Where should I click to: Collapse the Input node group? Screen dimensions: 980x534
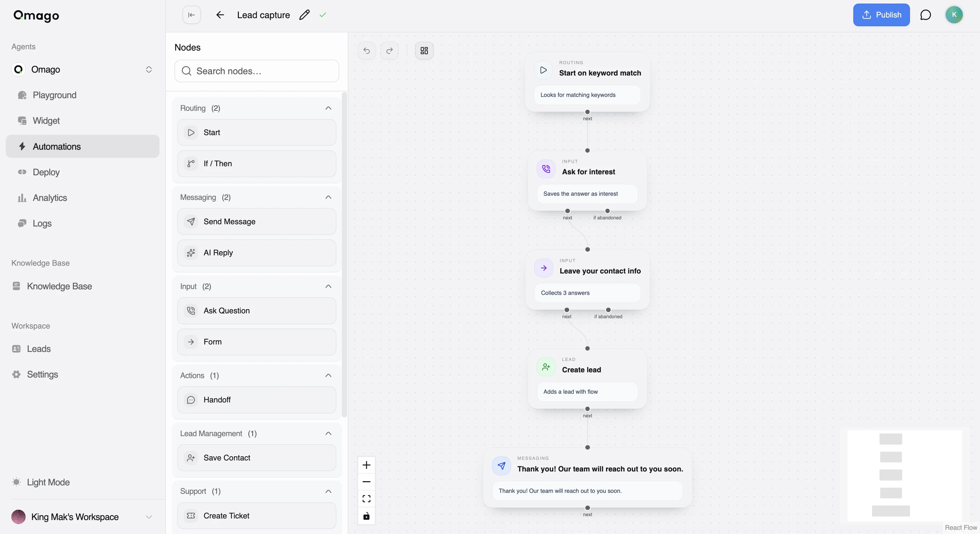[328, 286]
